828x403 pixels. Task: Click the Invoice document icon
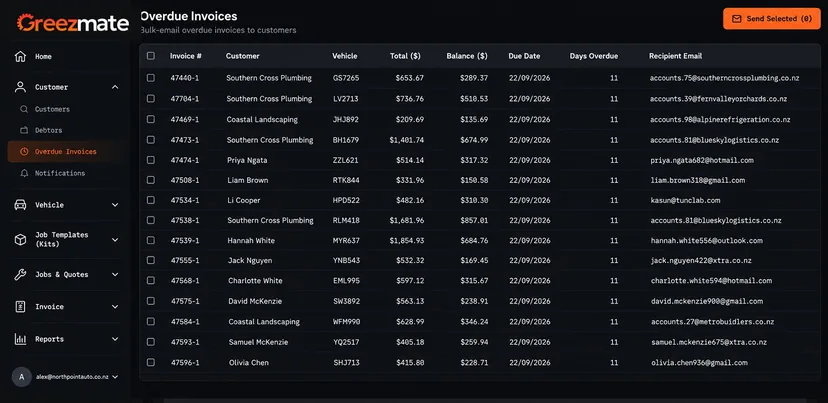[x=20, y=307]
